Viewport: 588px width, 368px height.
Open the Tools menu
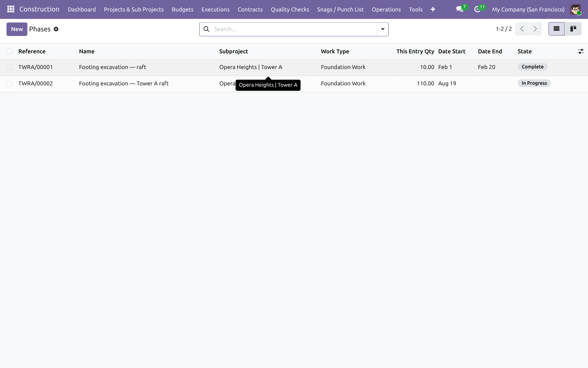416,9
